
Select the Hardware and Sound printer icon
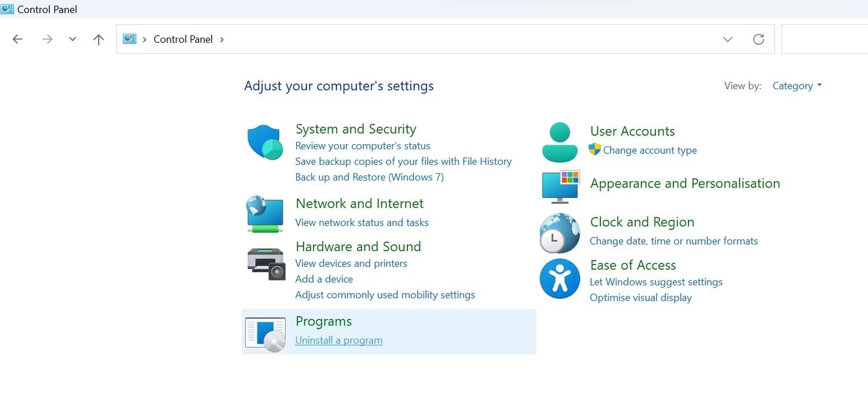266,264
